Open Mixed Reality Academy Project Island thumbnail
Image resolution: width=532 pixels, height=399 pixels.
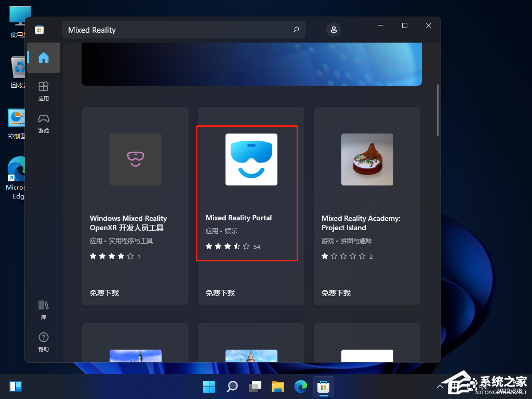[367, 159]
